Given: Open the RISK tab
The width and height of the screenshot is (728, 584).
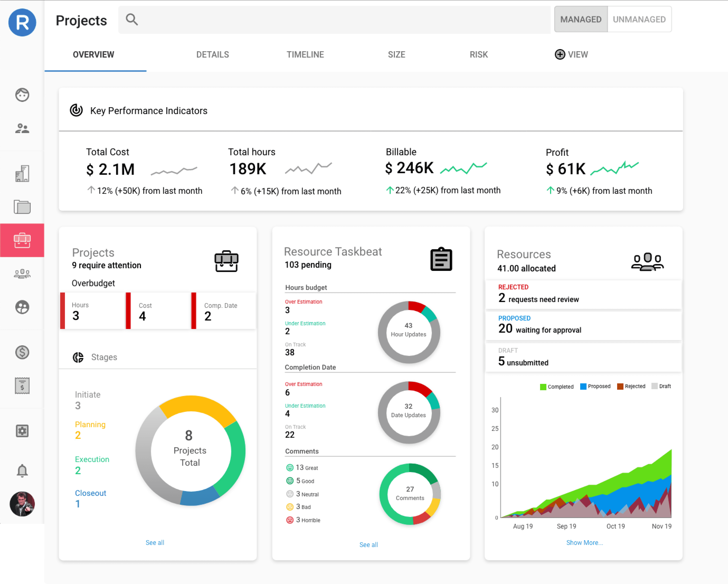Looking at the screenshot, I should tap(478, 54).
